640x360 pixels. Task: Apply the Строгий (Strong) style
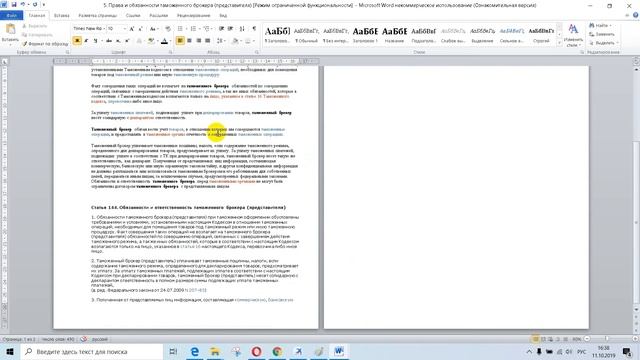pyautogui.click(x=541, y=35)
